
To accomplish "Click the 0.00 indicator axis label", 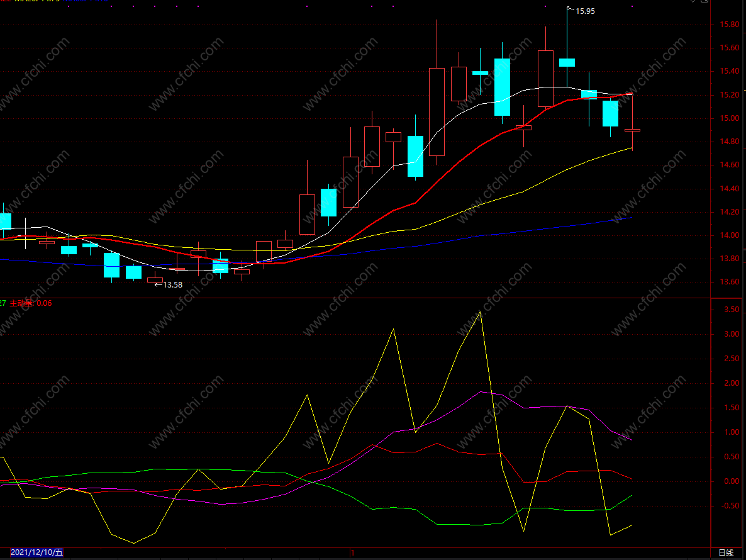I will (732, 481).
